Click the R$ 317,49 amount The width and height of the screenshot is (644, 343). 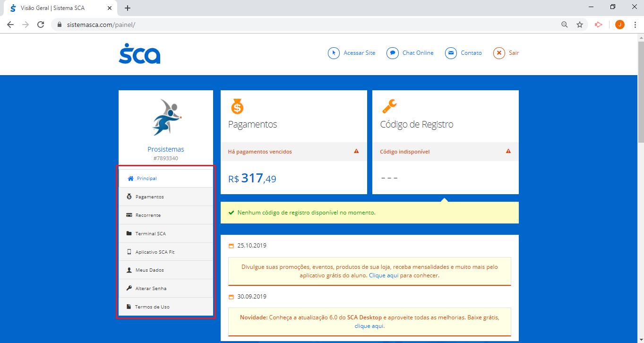[x=252, y=179]
